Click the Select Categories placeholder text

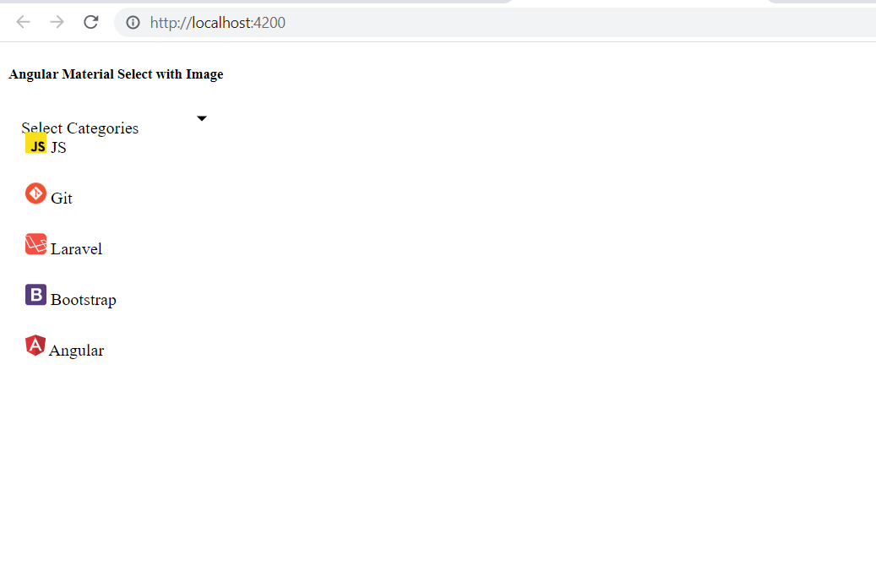click(x=80, y=128)
